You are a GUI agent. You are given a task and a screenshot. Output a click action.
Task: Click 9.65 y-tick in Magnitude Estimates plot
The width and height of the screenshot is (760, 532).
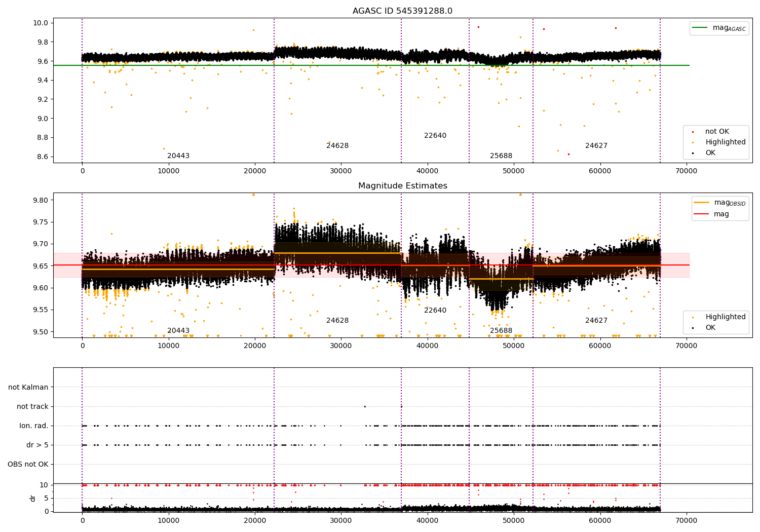click(41, 266)
